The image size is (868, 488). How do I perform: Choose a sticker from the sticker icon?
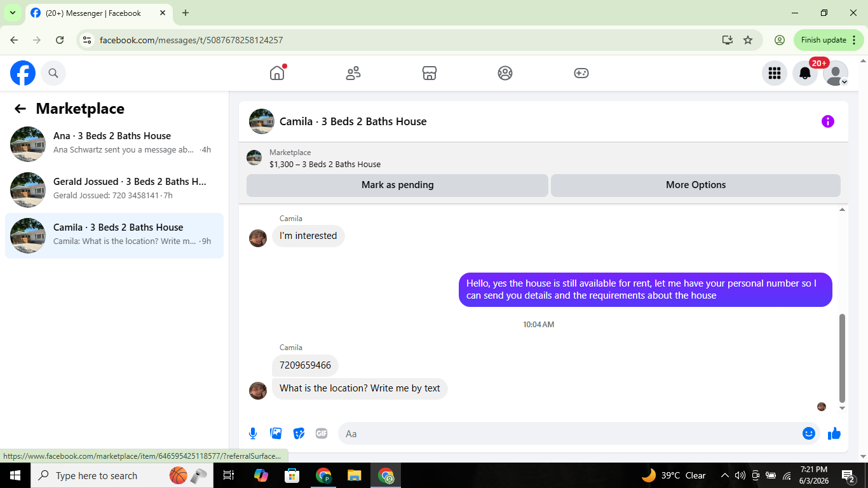pos(299,433)
